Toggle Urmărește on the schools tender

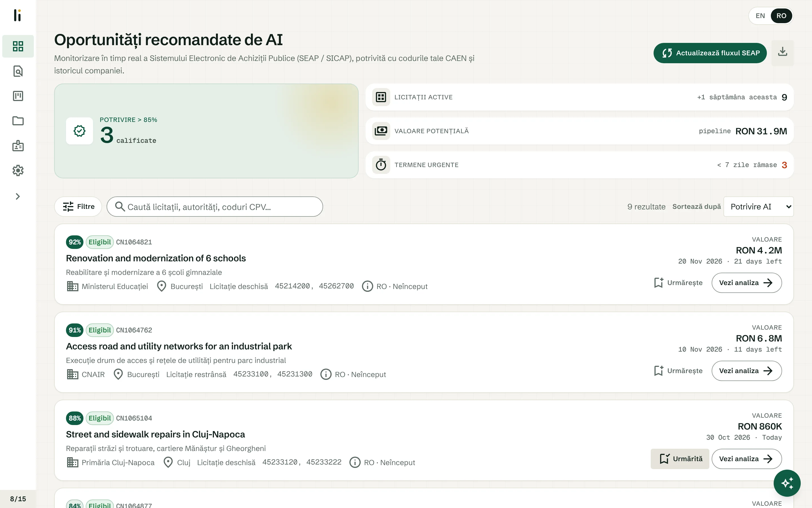(x=678, y=283)
